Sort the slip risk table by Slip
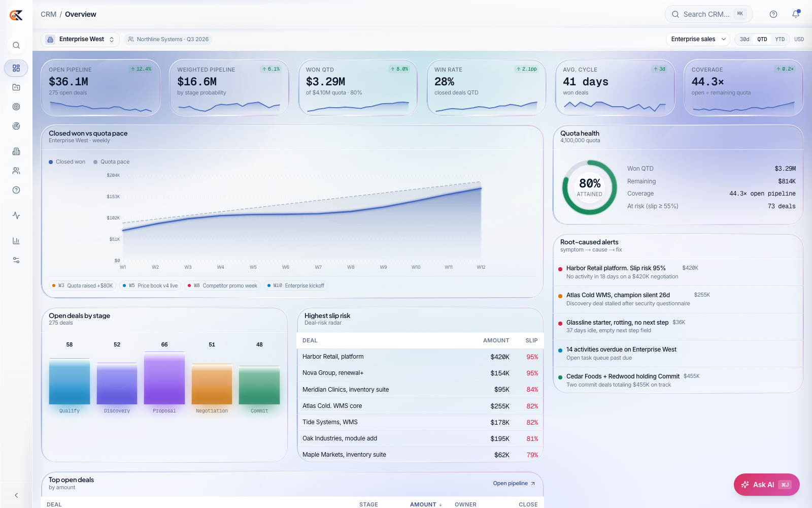The width and height of the screenshot is (812, 508). 531,340
